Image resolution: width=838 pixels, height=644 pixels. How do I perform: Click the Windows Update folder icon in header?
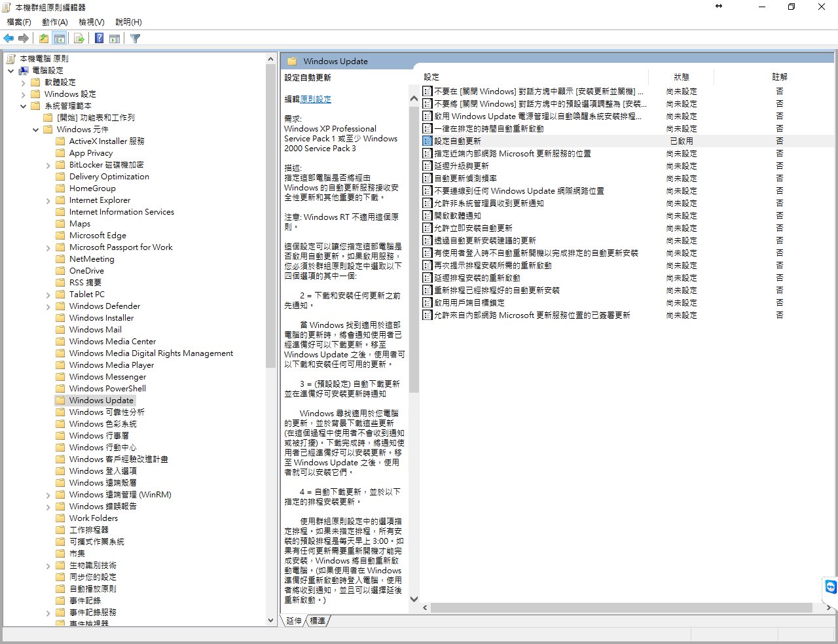point(292,62)
